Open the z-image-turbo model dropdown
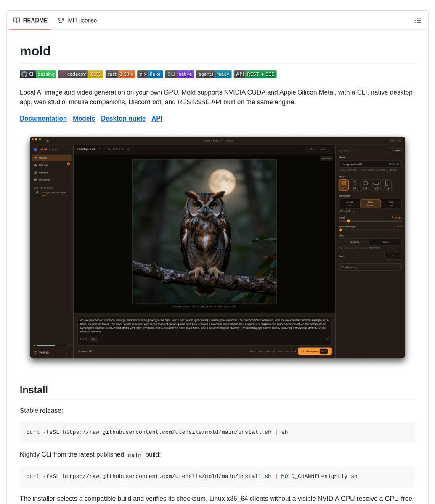The height and width of the screenshot is (504, 435). coord(370,164)
